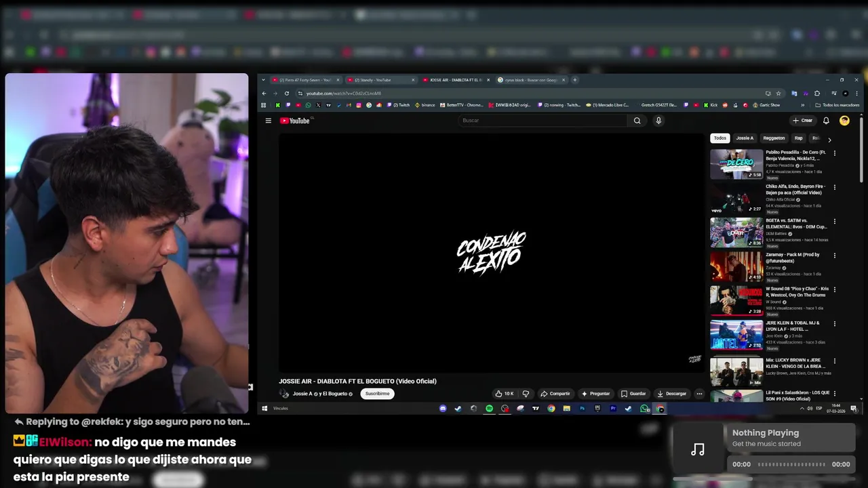Open the Kick bookmark

coord(710,105)
